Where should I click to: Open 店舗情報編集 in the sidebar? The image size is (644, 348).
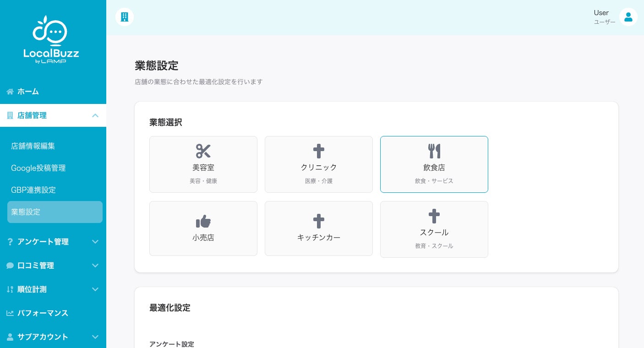(55, 146)
